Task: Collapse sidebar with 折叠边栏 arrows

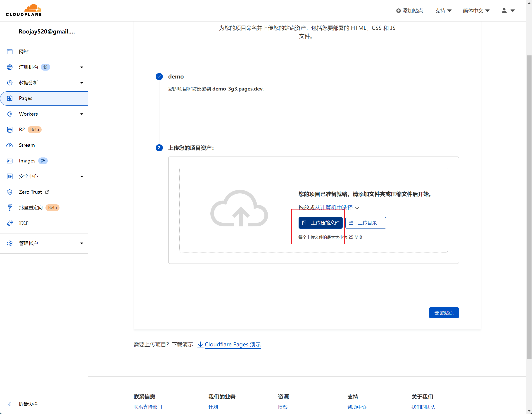Action: [x=9, y=404]
